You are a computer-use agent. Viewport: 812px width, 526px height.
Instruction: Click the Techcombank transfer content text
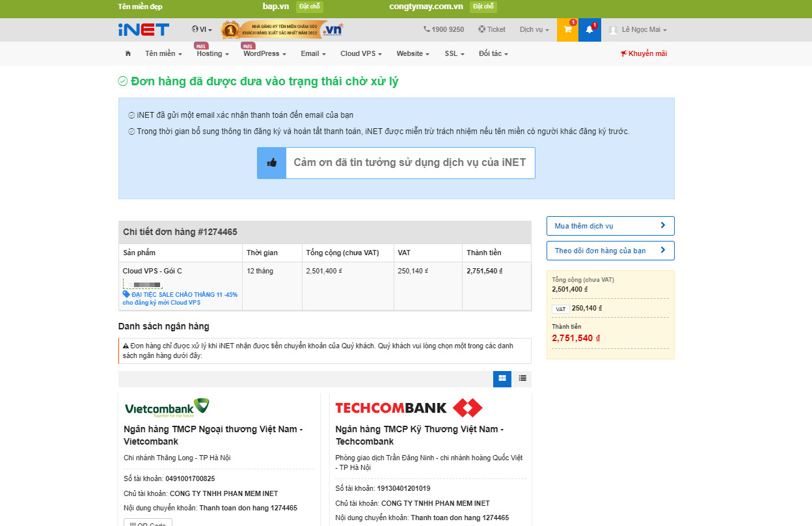[460, 518]
